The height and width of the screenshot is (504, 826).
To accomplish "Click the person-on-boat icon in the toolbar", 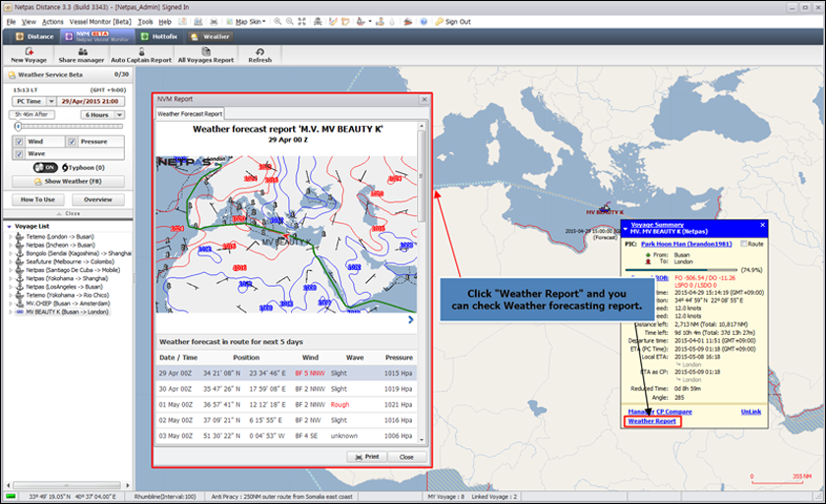I will (380, 22).
